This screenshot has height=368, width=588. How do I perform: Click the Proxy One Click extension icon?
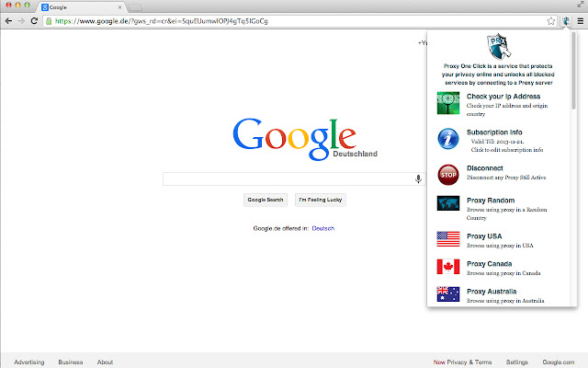[566, 21]
